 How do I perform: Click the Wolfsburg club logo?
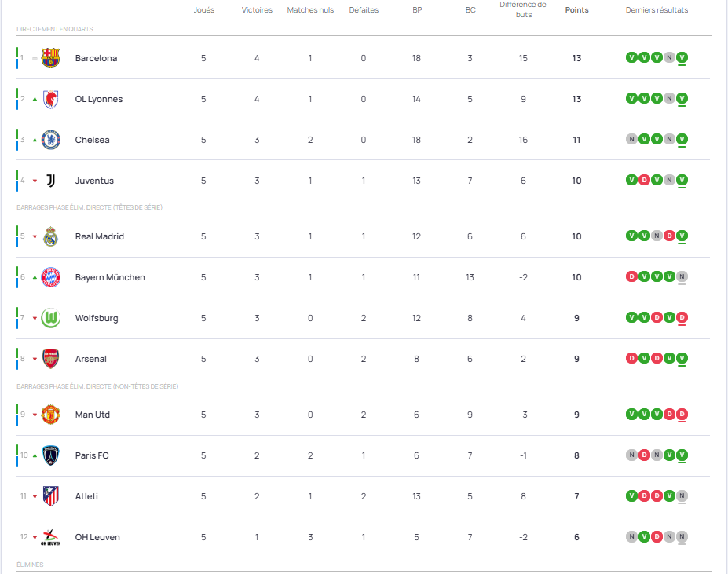click(50, 318)
